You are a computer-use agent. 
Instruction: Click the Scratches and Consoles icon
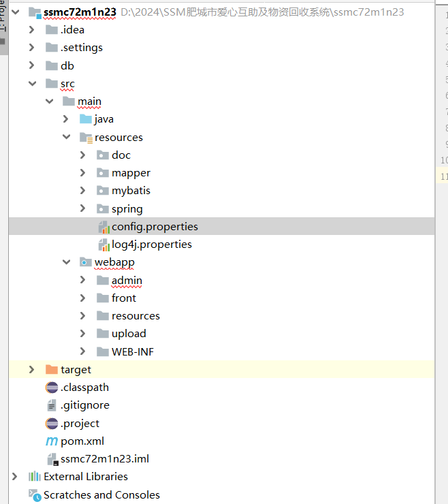point(35,495)
